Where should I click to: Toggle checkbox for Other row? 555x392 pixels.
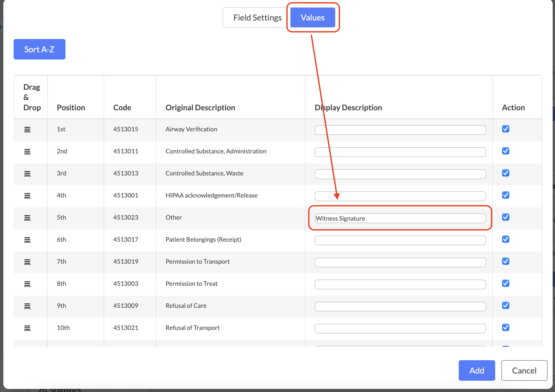[505, 217]
